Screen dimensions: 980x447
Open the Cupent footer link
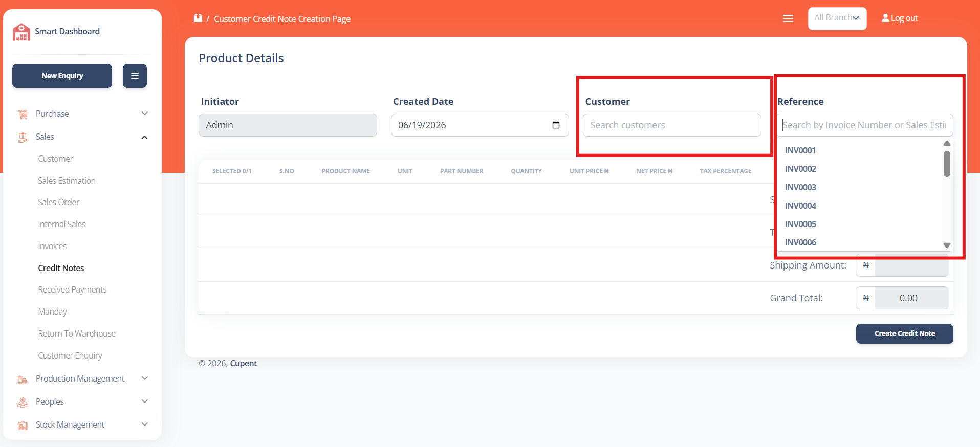point(243,363)
